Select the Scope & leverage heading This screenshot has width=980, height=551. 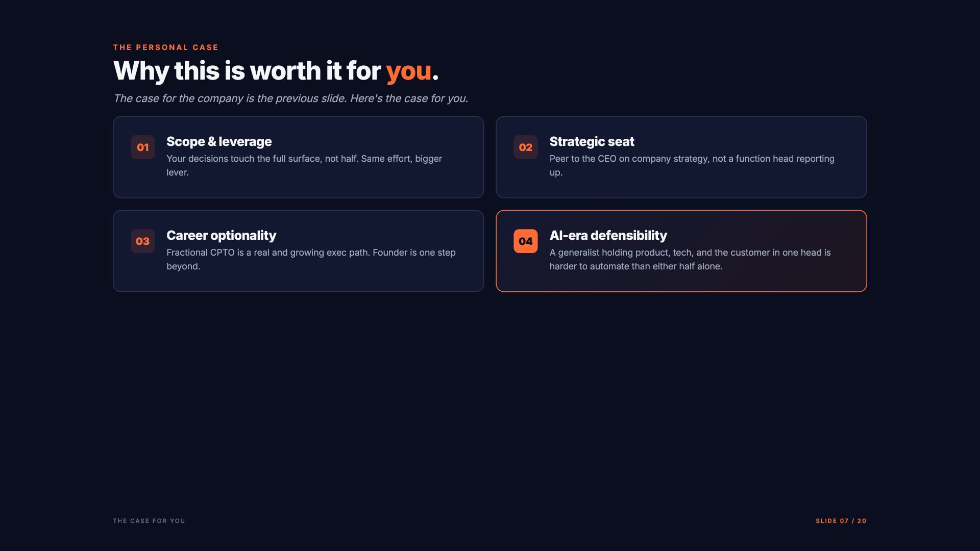219,141
